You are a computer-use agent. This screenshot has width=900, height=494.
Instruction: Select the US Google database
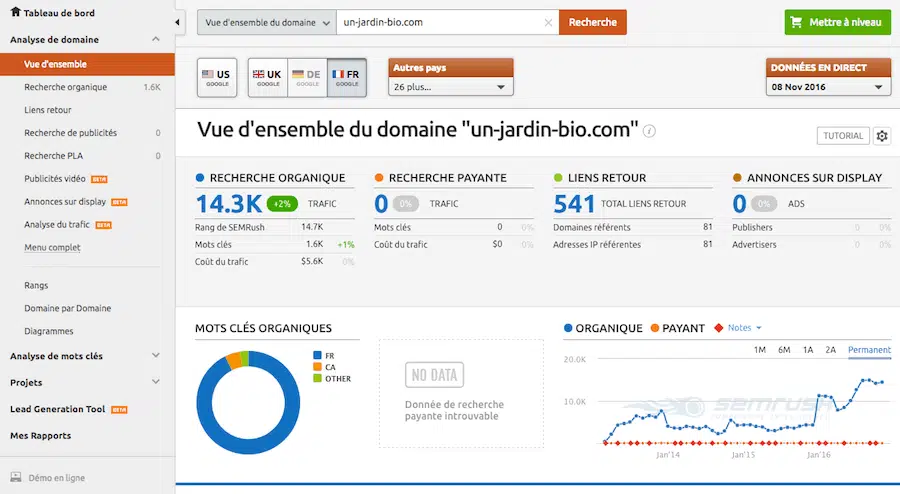click(x=216, y=77)
